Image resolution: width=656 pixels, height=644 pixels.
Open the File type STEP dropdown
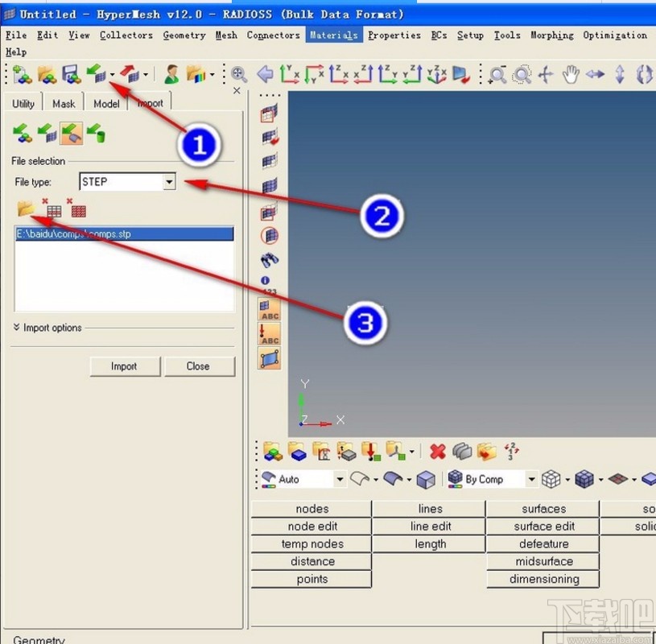click(x=169, y=182)
